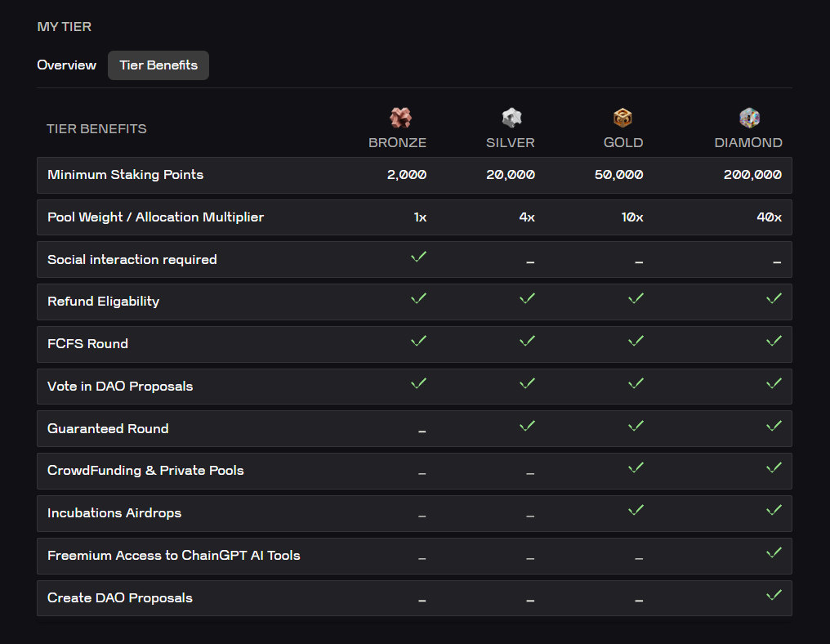Click Diamond's 200,000 staking points value
Viewport: 830px width, 644px height.
coord(752,175)
